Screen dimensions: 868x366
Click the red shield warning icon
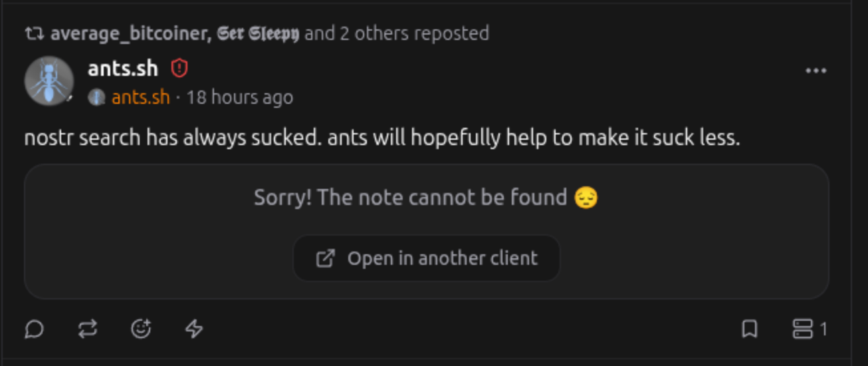[179, 69]
